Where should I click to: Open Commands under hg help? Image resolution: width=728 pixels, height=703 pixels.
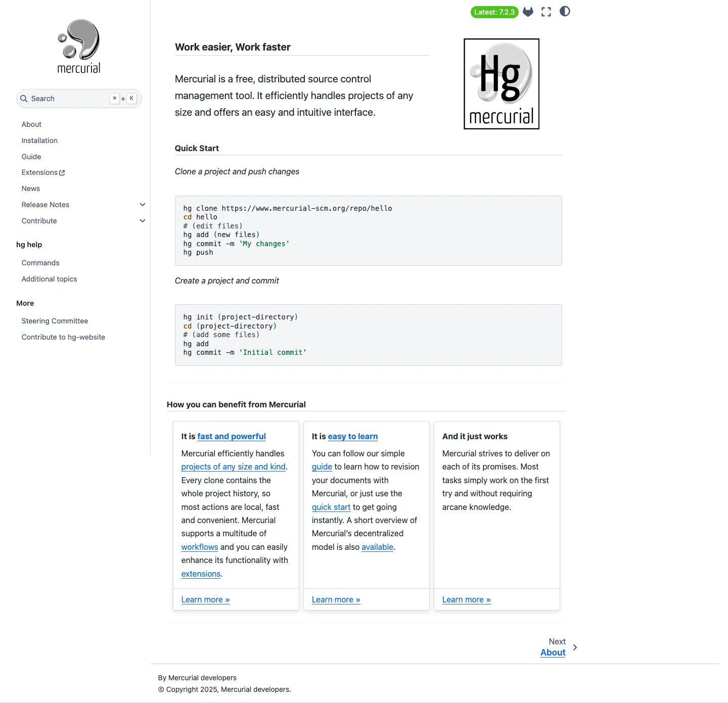pos(40,263)
